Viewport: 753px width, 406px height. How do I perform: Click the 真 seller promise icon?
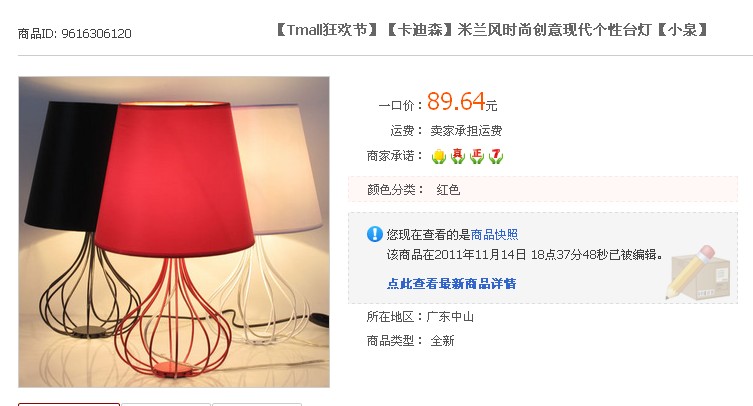coord(458,156)
